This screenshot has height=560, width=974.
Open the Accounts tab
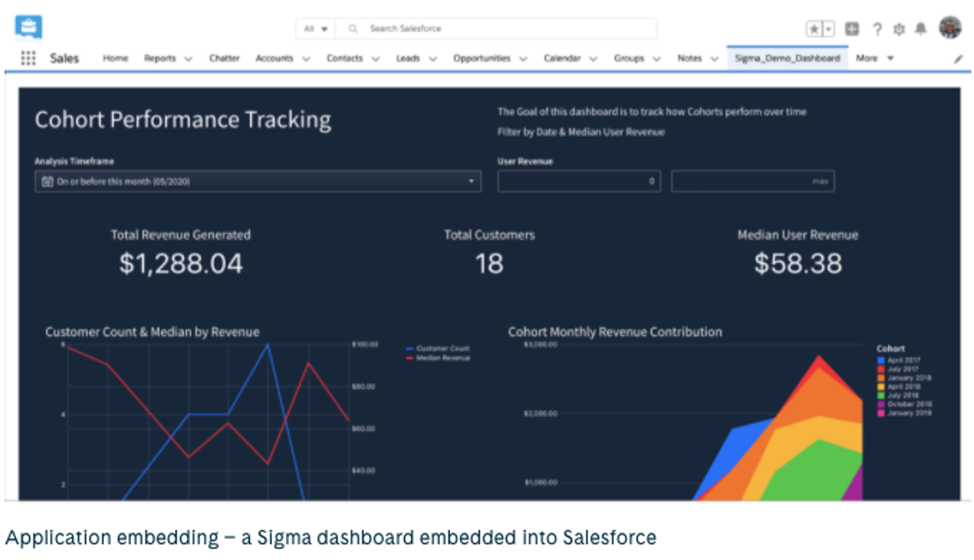pos(274,58)
